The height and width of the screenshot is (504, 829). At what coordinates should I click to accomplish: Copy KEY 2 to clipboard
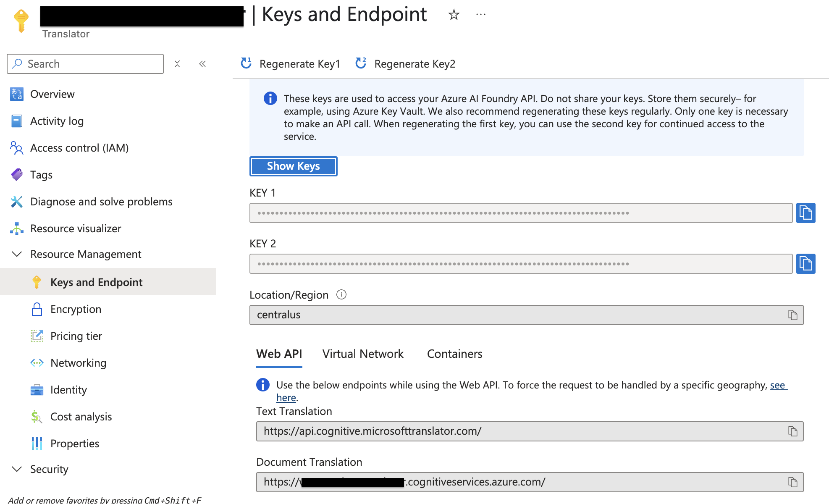tap(805, 264)
